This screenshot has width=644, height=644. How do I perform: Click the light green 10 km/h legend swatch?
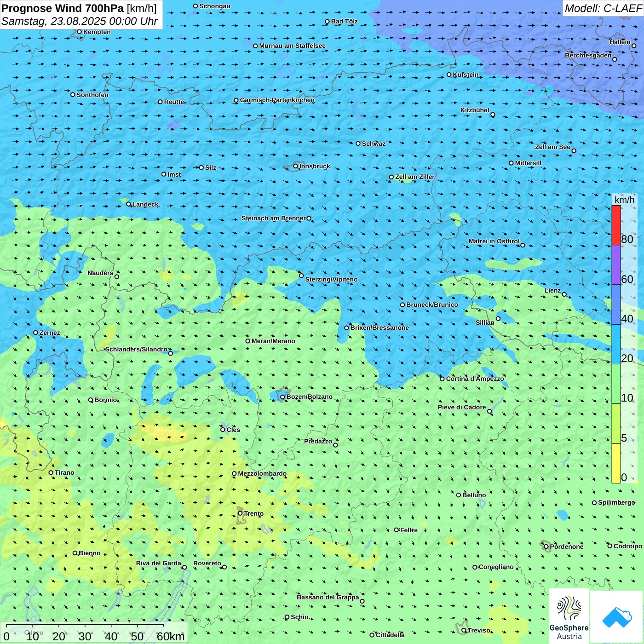point(616,384)
